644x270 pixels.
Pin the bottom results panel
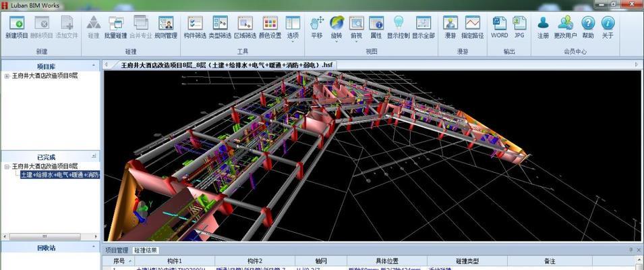[x=631, y=250]
